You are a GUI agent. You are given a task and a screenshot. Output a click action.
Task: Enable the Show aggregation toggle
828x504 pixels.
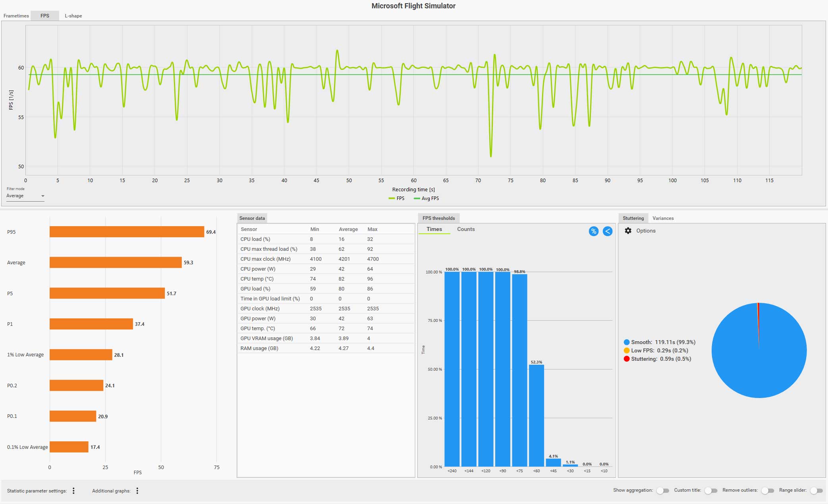(662, 491)
